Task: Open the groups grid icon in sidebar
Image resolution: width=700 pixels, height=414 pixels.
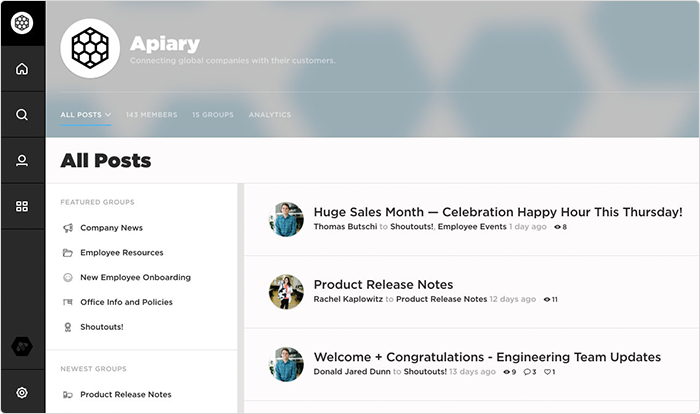Action: (x=22, y=207)
